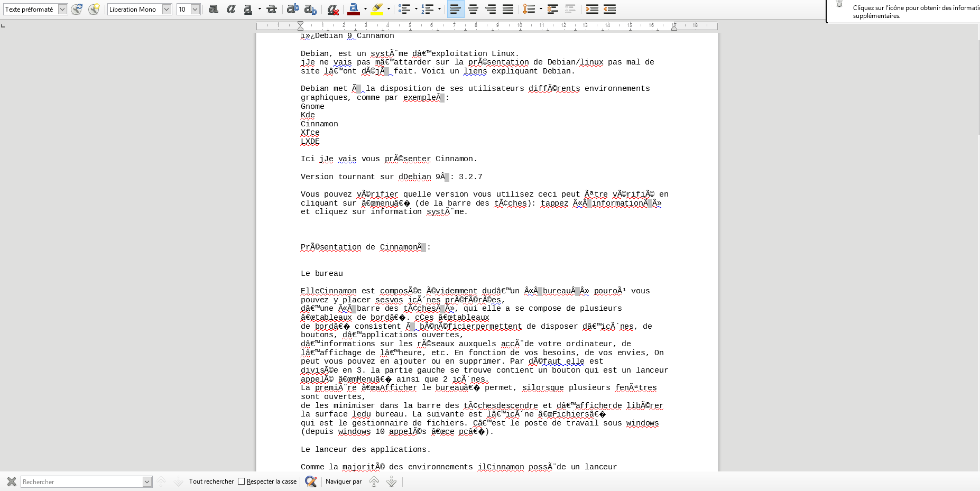Viewport: 980px width, 491px height.
Task: Open the Liberation Mono font name dropdown
Action: (x=167, y=9)
